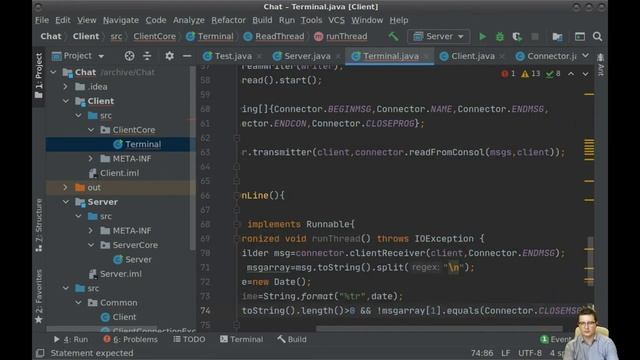Open the 6: Problems tool window
Screen dimensions: 640x360
pos(130,340)
